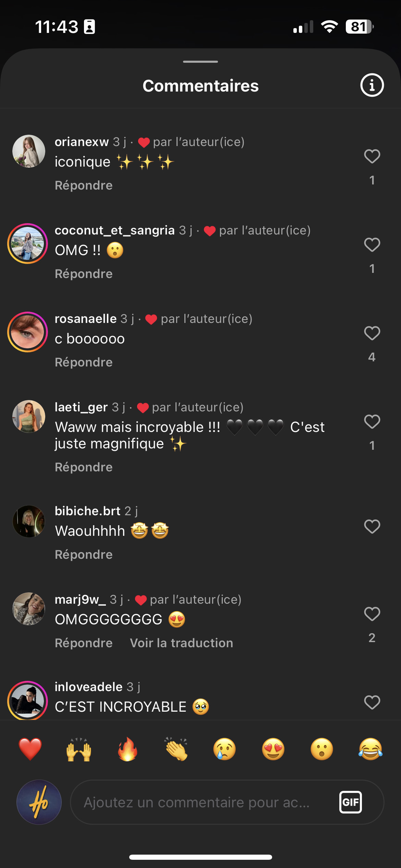Image resolution: width=401 pixels, height=868 pixels.
Task: Like inloveadele's "C'EST INCROYABLE" comment
Action: [x=372, y=702]
